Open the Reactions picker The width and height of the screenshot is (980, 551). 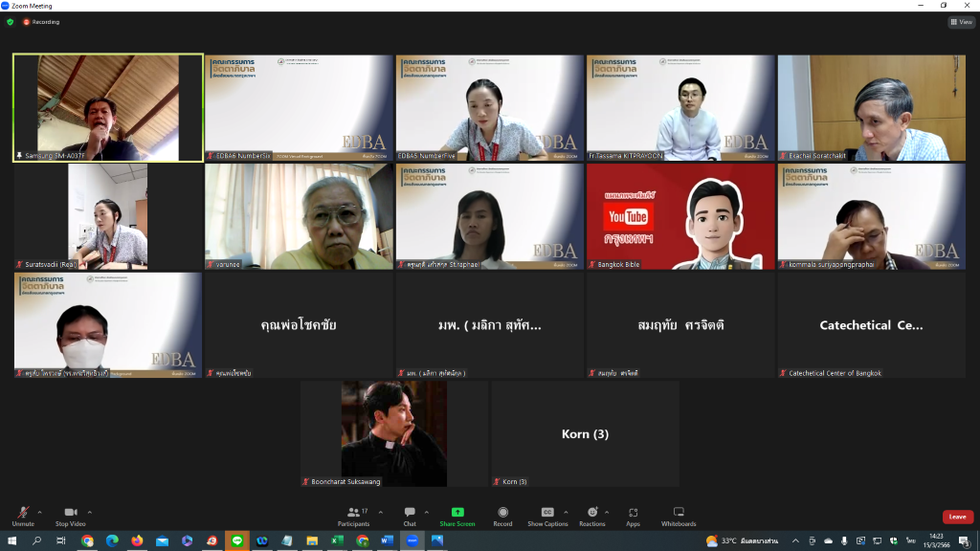tap(591, 516)
